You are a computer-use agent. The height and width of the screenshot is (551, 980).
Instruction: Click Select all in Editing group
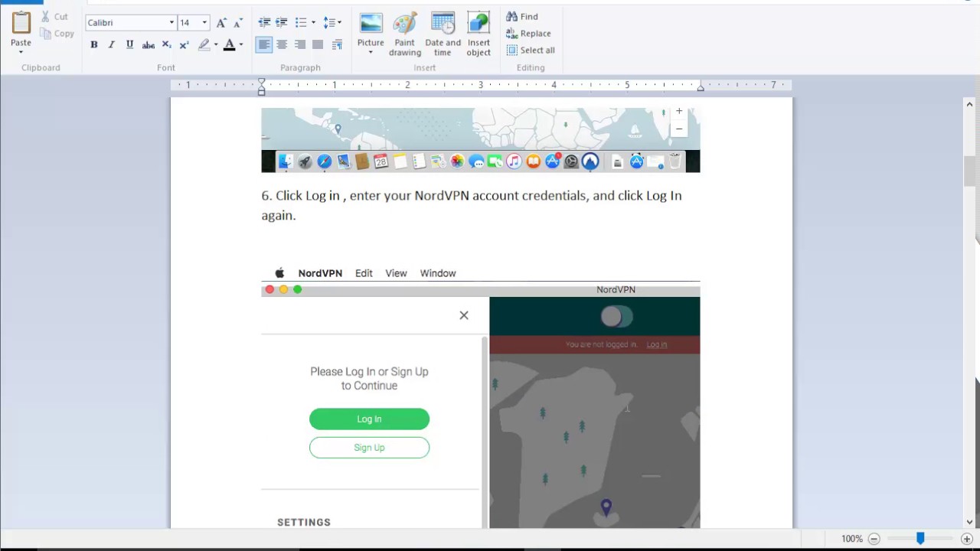coord(531,50)
